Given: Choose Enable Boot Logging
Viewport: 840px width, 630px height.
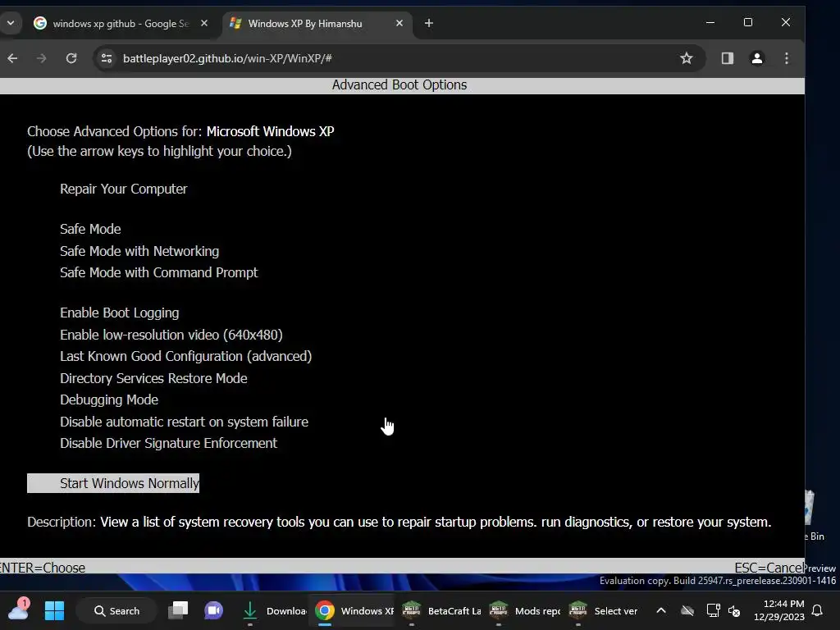Looking at the screenshot, I should click(x=120, y=313).
